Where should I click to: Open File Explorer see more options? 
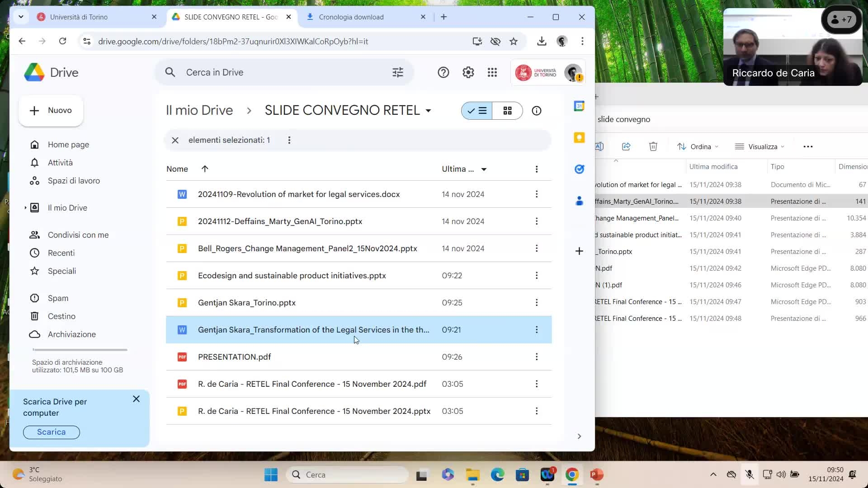click(x=808, y=146)
